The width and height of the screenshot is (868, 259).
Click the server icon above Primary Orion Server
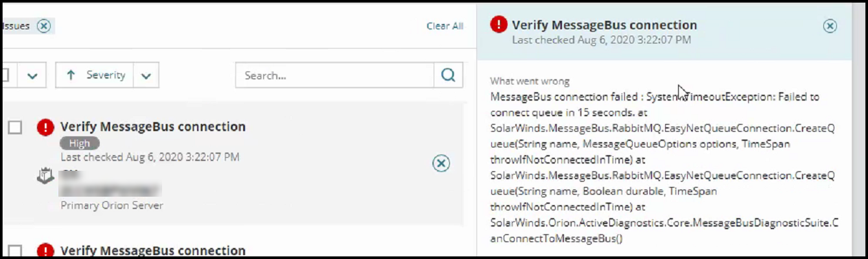45,176
